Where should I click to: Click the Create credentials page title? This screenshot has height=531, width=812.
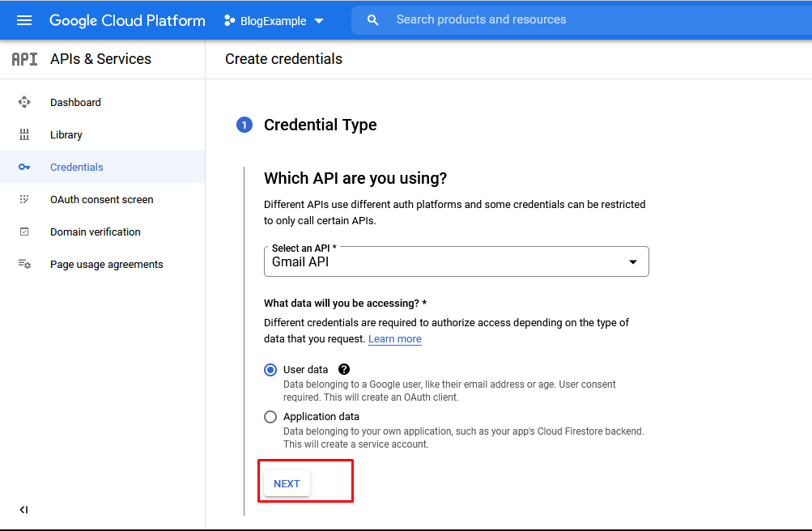point(284,59)
